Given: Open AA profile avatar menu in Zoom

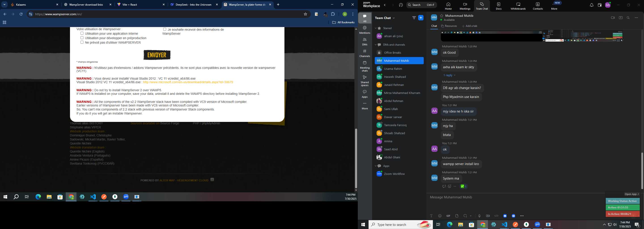Looking at the screenshot, I should click(608, 5).
